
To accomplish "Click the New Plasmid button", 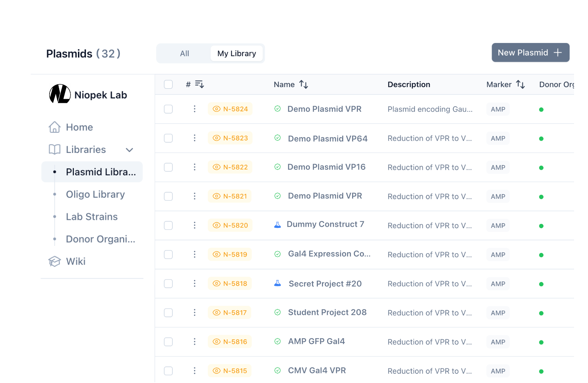I will (530, 53).
